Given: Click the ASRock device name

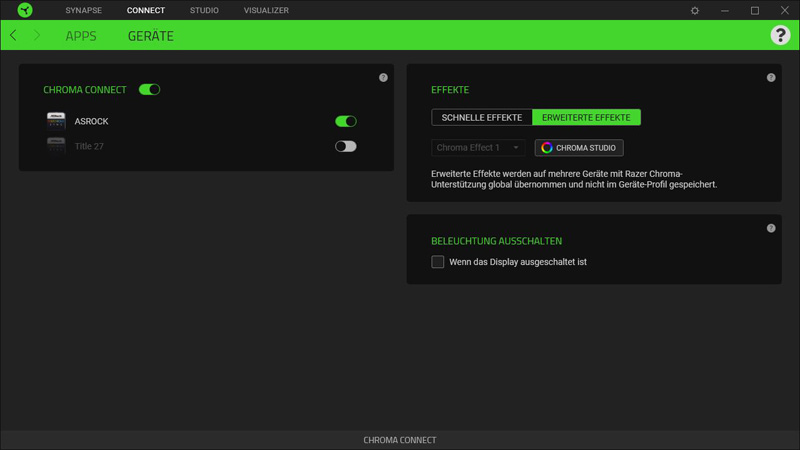Looking at the screenshot, I should (91, 121).
